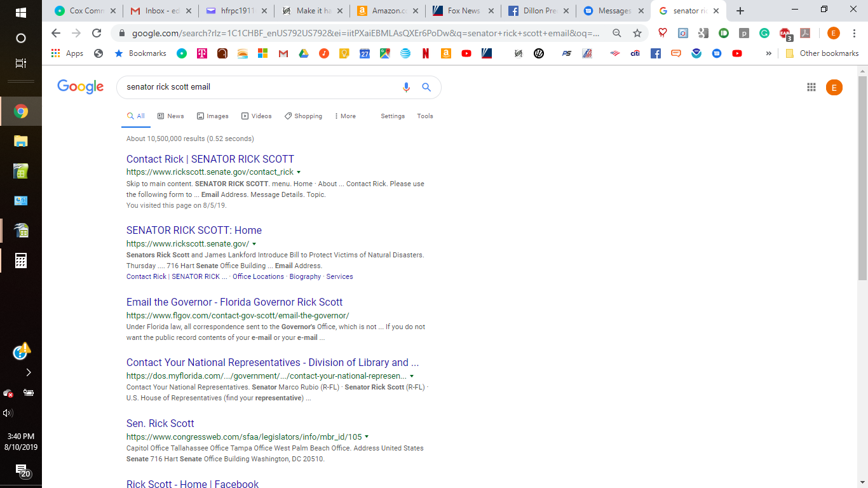The height and width of the screenshot is (488, 868).
Task: Click the Google voice search microphone icon
Action: [407, 87]
